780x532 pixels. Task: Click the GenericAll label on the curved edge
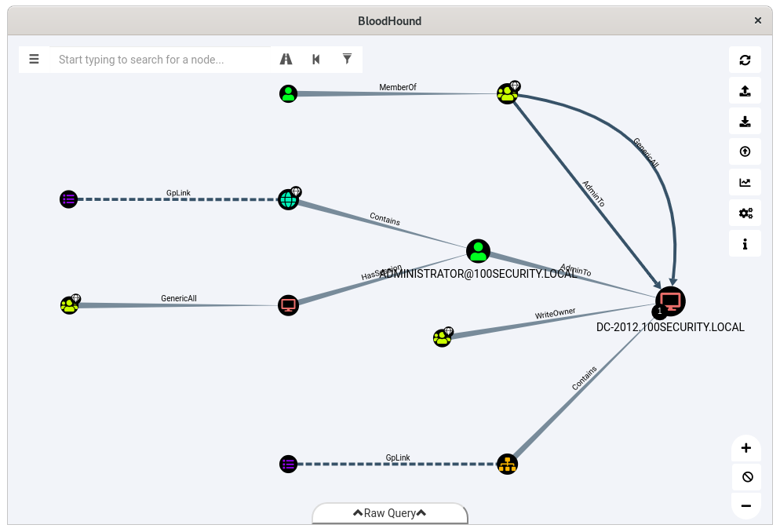tap(646, 153)
